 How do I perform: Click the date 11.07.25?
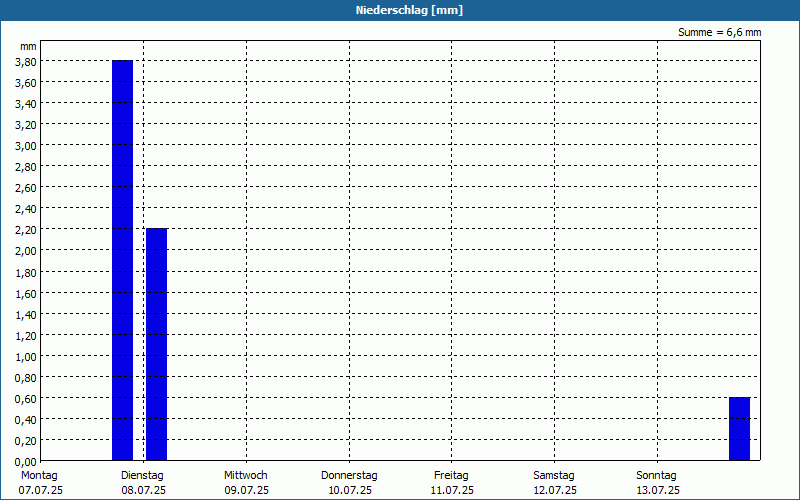coord(452,491)
